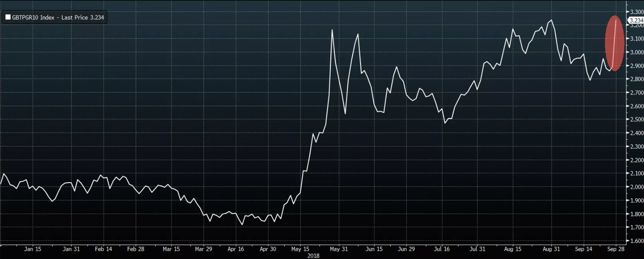
Task: Click the 2018 year label below the axis
Action: (313, 256)
